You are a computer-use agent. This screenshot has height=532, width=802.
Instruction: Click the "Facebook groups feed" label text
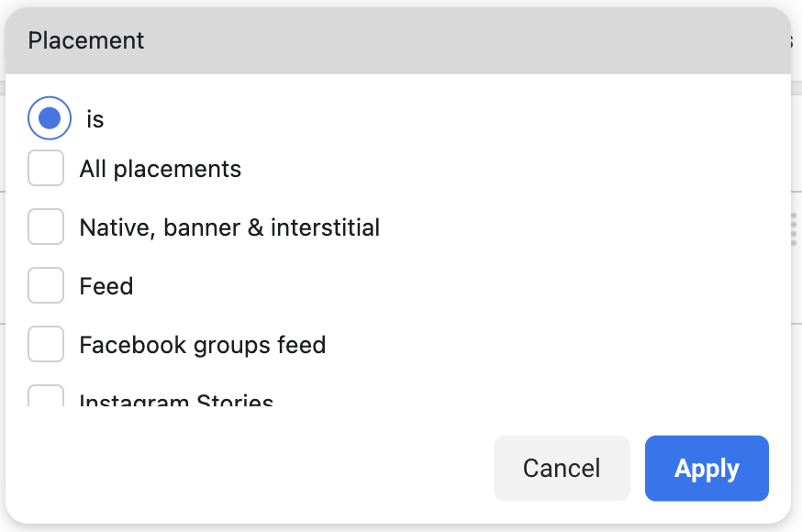click(x=203, y=345)
